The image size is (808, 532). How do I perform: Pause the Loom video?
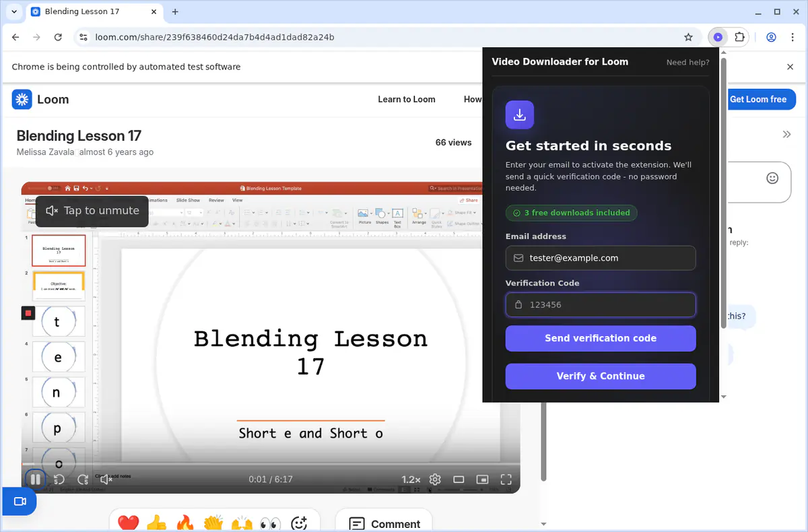[35, 479]
